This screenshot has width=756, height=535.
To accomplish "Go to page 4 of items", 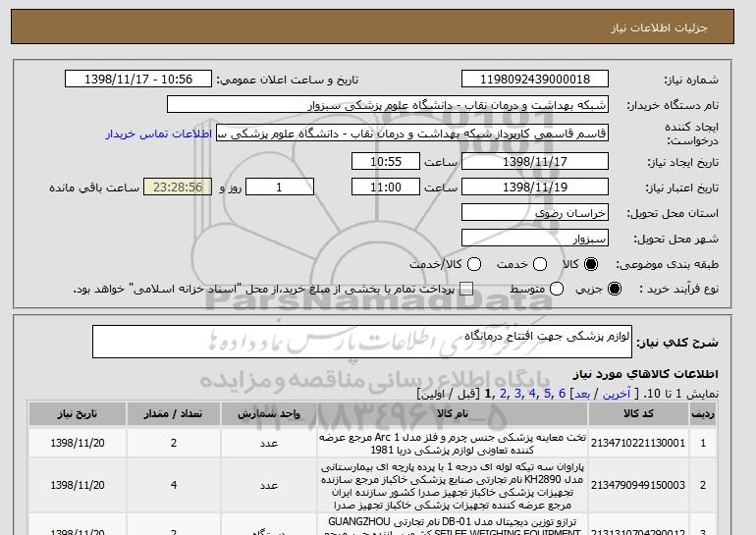I will (532, 394).
